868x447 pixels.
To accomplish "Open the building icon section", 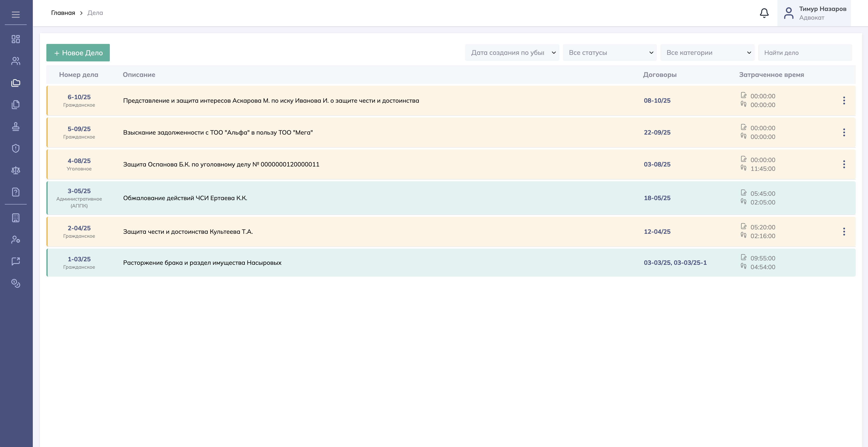I will coord(16,218).
